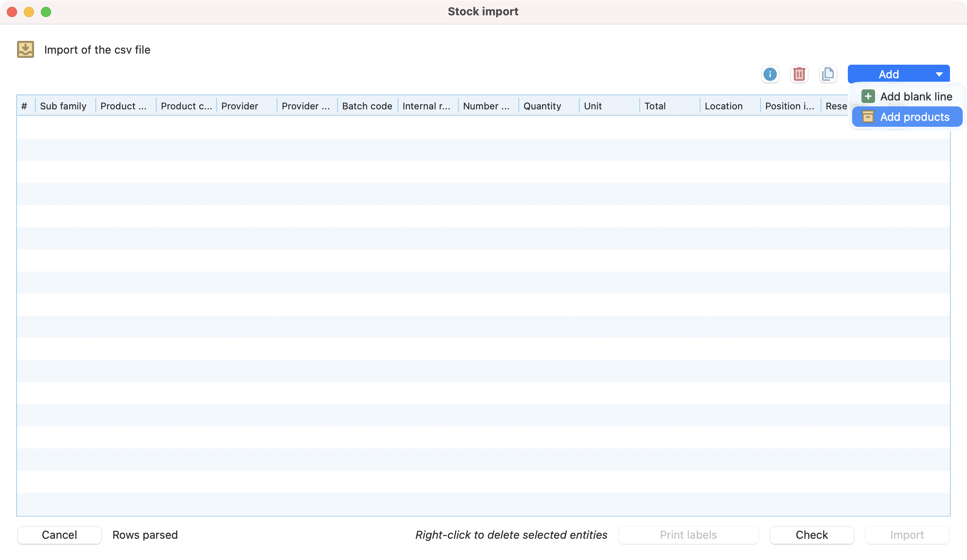The height and width of the screenshot is (560, 967).
Task: Click the Total column header
Action: coord(655,106)
